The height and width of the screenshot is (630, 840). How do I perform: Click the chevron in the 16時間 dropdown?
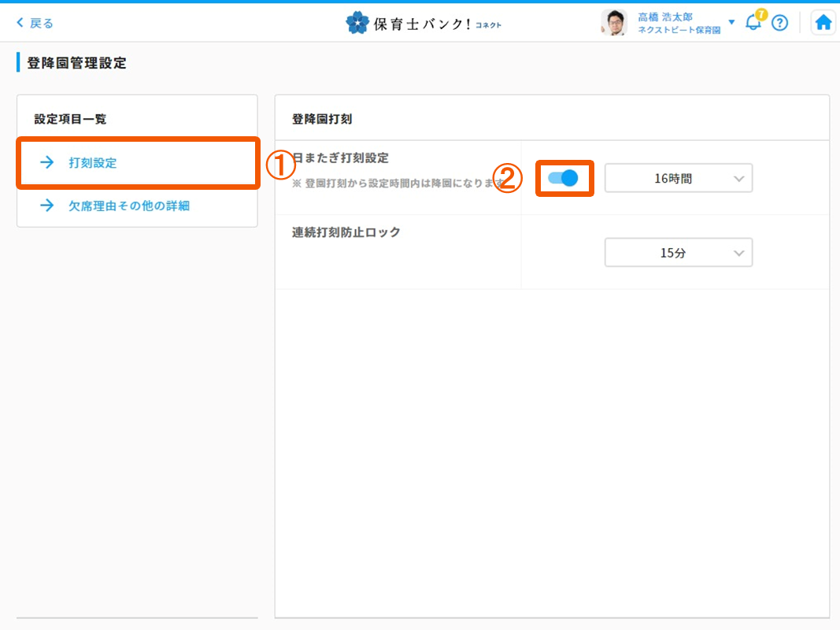point(738,179)
